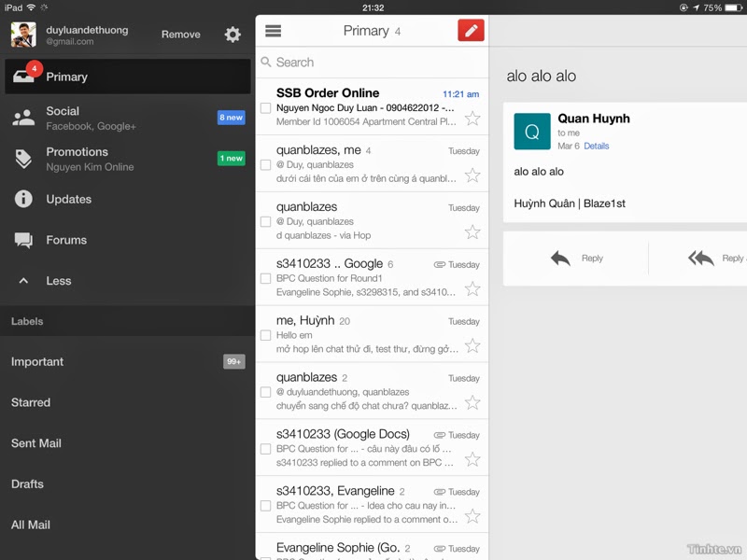Screen dimensions: 747x560
Task: Check the 'd quanblazes - via Hop' checkbox
Action: 266,222
